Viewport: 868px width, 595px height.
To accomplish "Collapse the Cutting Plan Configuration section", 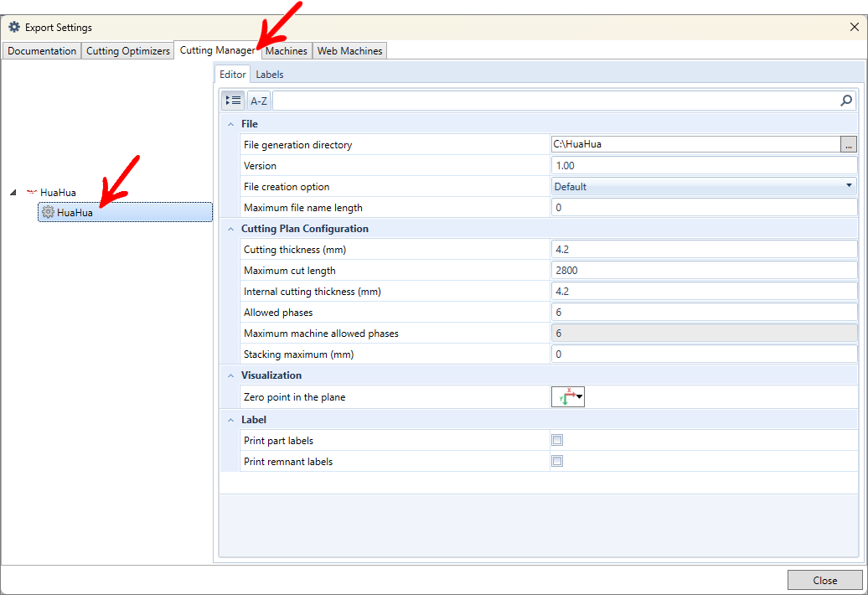I will pos(231,229).
